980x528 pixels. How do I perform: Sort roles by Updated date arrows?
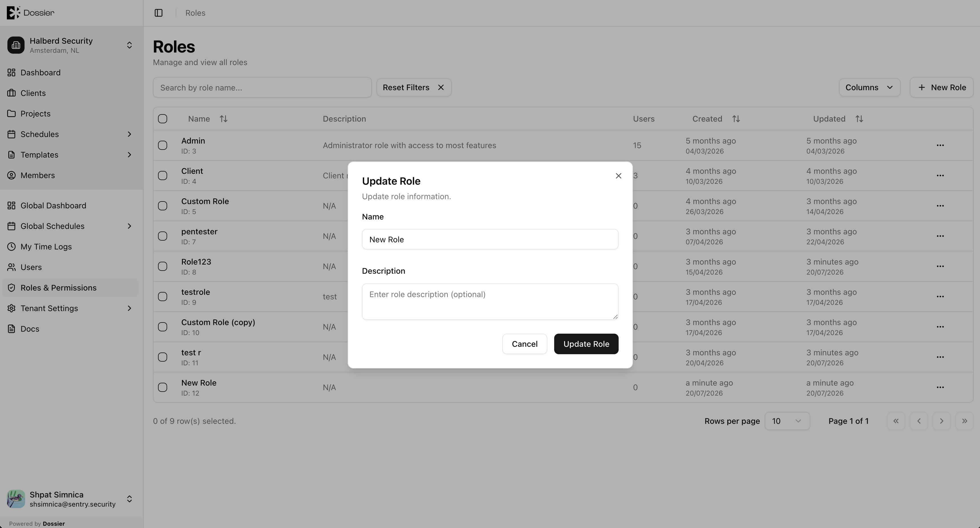pyautogui.click(x=859, y=119)
